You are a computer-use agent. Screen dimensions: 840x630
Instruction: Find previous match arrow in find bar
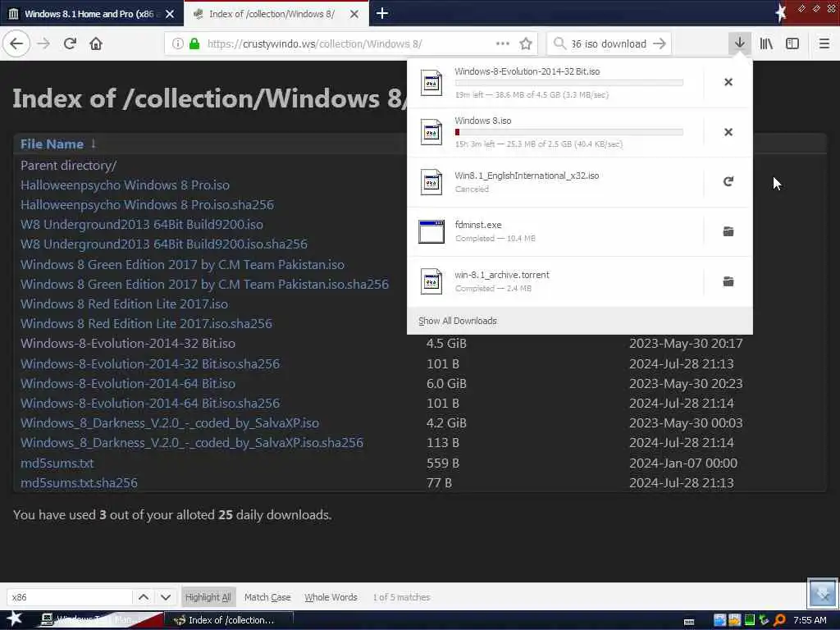pos(144,597)
